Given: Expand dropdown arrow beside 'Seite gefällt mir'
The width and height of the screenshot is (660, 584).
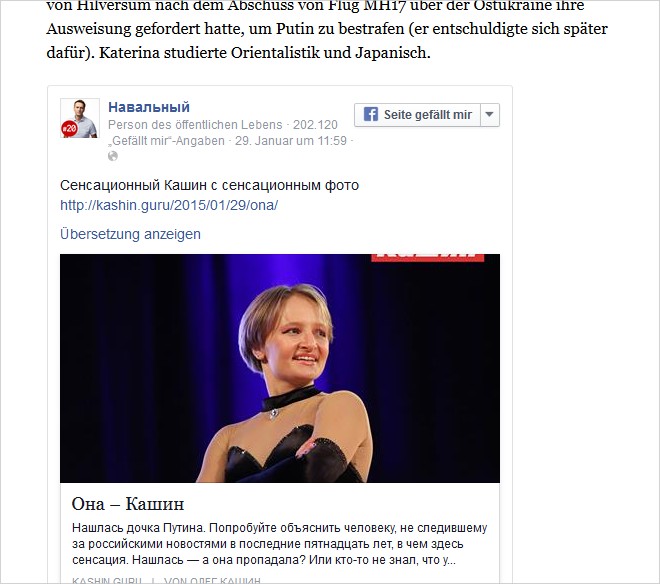Looking at the screenshot, I should coord(490,115).
